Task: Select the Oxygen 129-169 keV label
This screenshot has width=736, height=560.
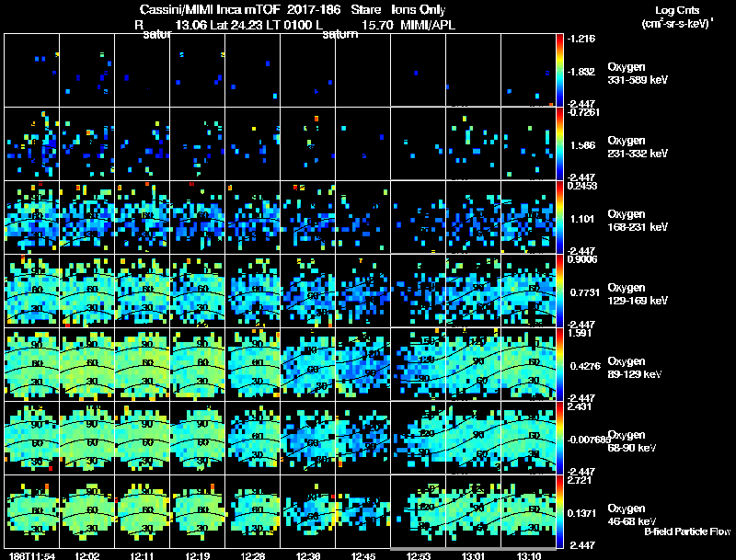Action: pos(638,294)
